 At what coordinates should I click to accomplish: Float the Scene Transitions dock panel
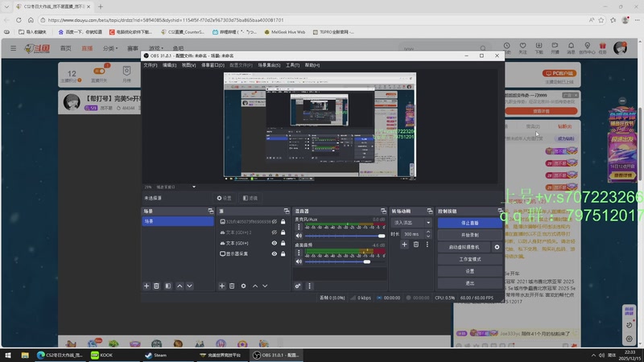430,211
